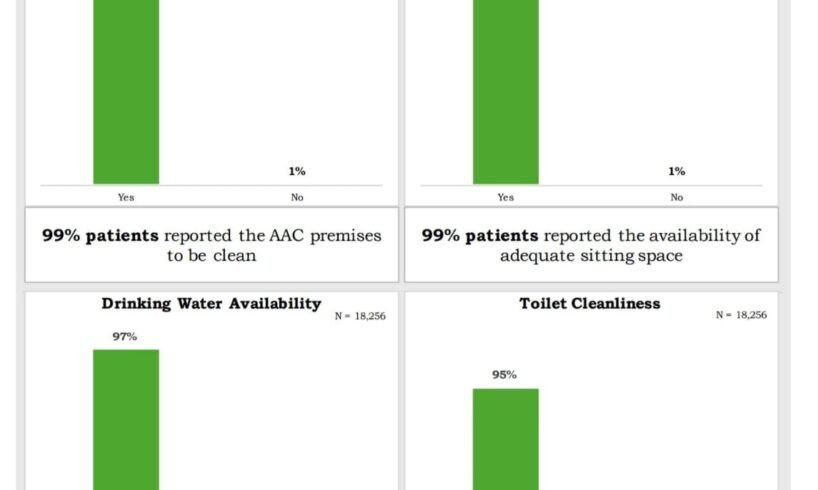The height and width of the screenshot is (490, 818).
Task: Select the adequate sitting space caption text
Action: 590,245
